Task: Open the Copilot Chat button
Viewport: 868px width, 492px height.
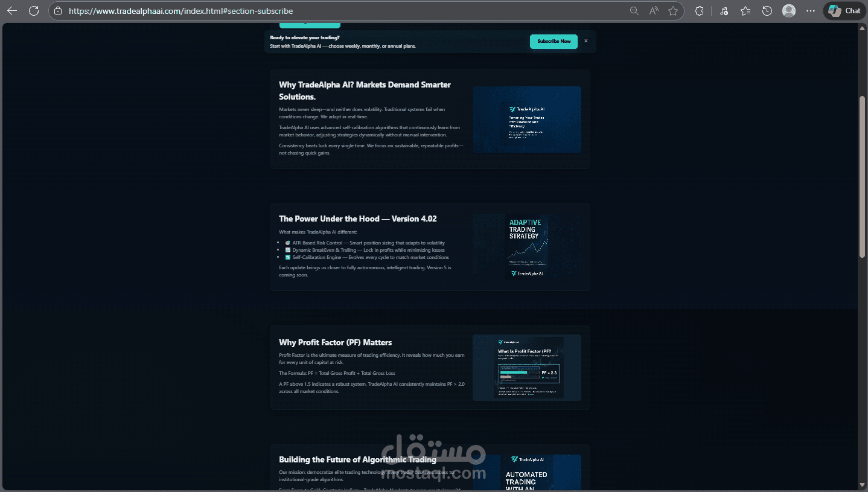Action: [844, 11]
